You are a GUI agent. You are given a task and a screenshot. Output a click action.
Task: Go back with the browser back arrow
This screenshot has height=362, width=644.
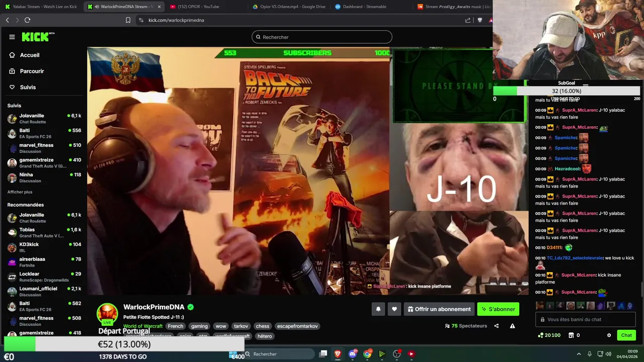[7, 20]
